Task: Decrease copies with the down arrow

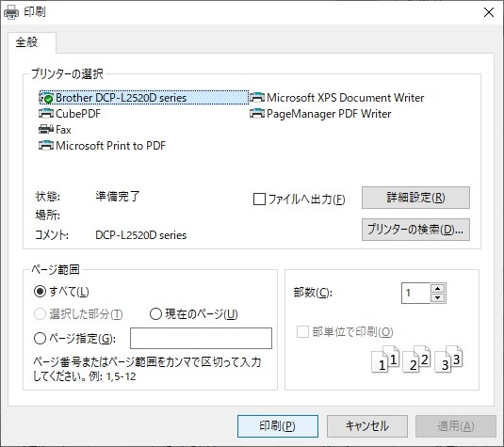Action: tap(437, 297)
